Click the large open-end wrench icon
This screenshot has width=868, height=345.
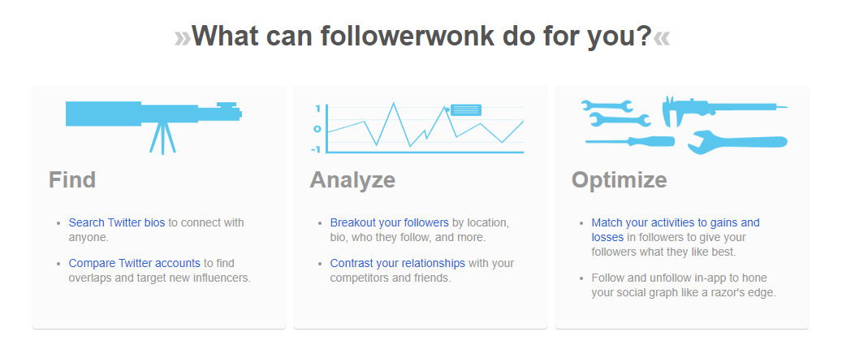pyautogui.click(x=737, y=142)
